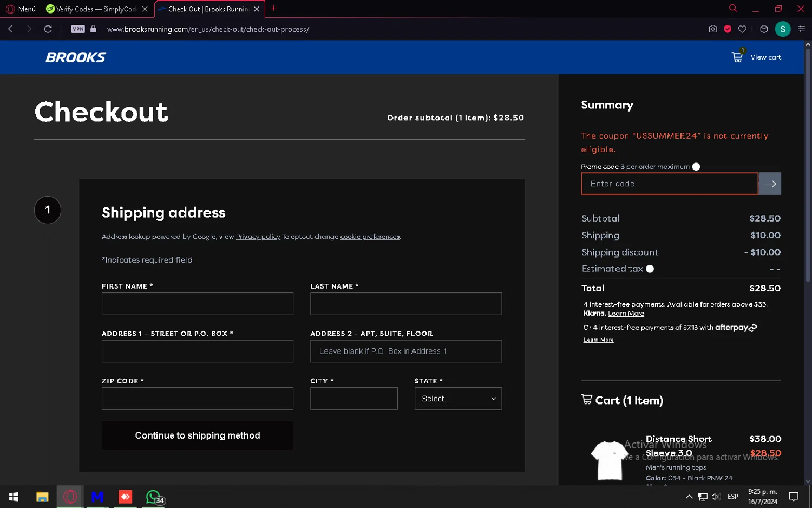Viewport: 812px width, 508px height.
Task: Submit promo code with arrow button
Action: pyautogui.click(x=769, y=184)
